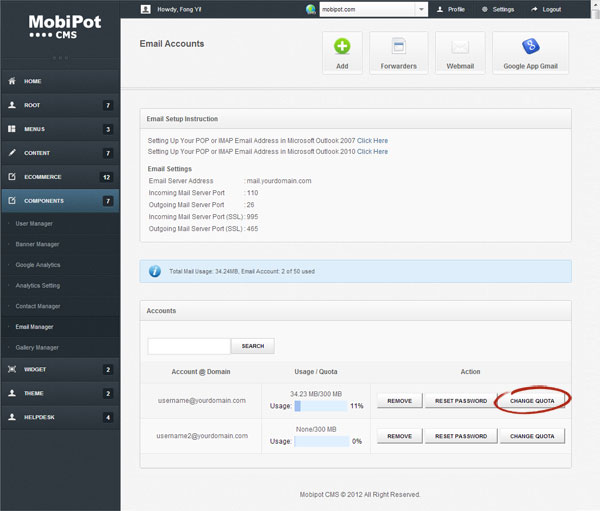This screenshot has width=600, height=511.
Task: Click the Theme person icon in the sidebar
Action: 12,393
